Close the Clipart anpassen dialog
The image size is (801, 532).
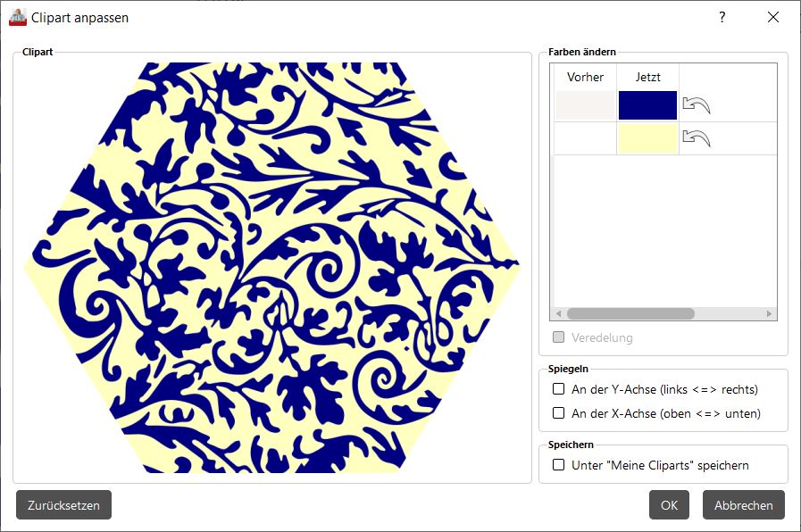tap(773, 17)
